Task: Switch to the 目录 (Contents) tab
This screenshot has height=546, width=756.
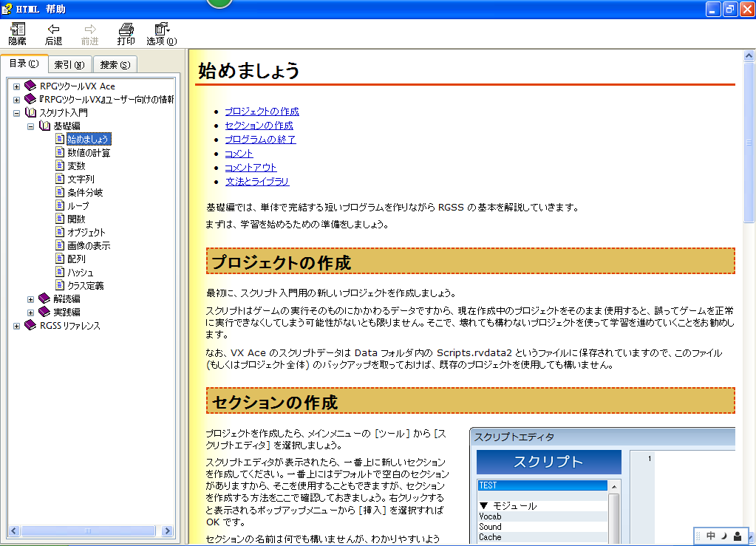Action: [x=24, y=64]
